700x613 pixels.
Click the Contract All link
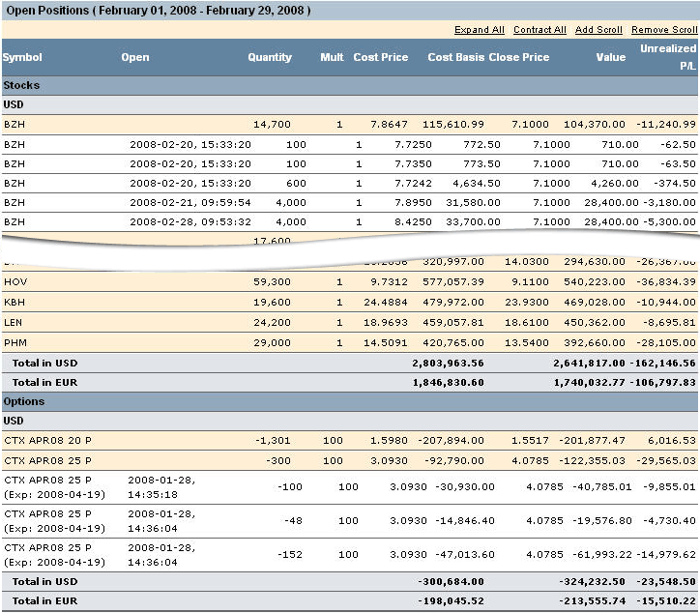pyautogui.click(x=540, y=30)
